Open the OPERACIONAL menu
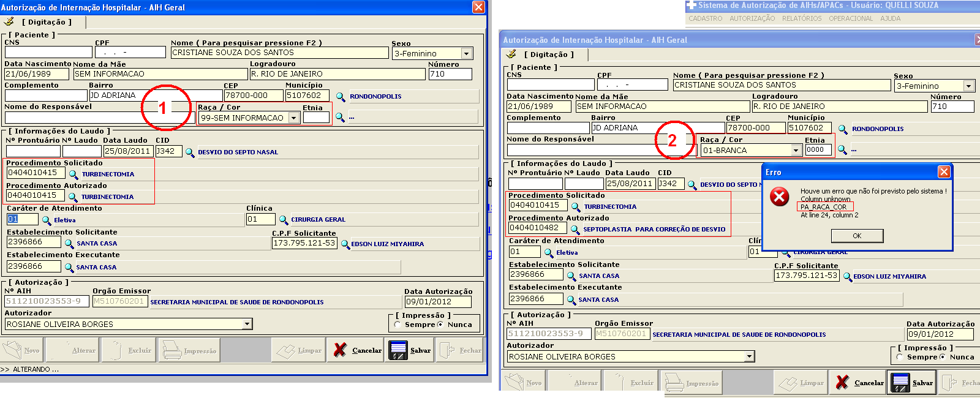 click(x=851, y=18)
